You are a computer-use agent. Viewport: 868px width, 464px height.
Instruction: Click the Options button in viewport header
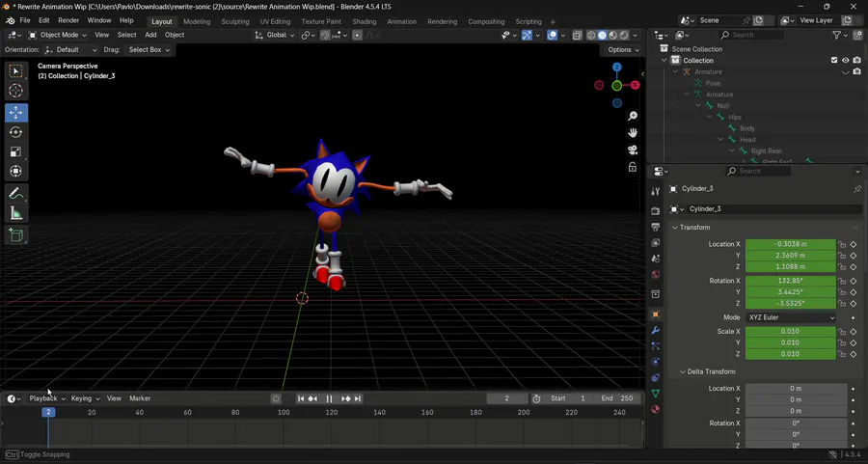(622, 49)
